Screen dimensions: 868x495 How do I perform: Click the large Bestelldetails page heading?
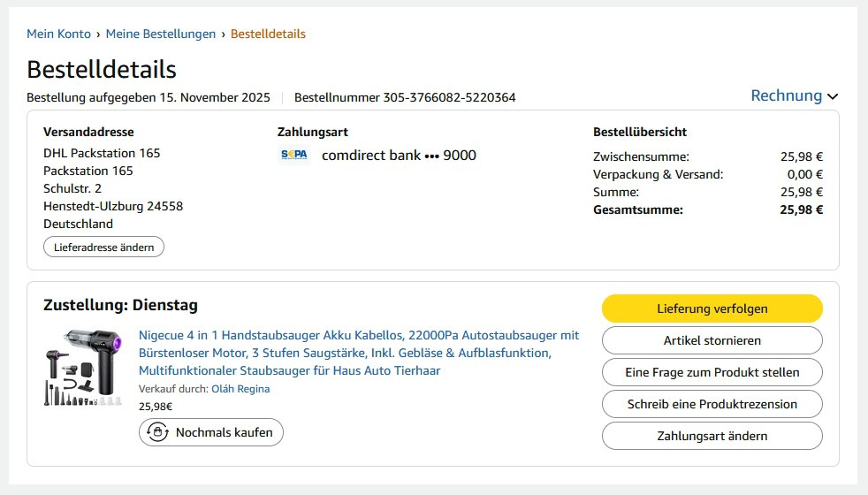click(x=102, y=70)
